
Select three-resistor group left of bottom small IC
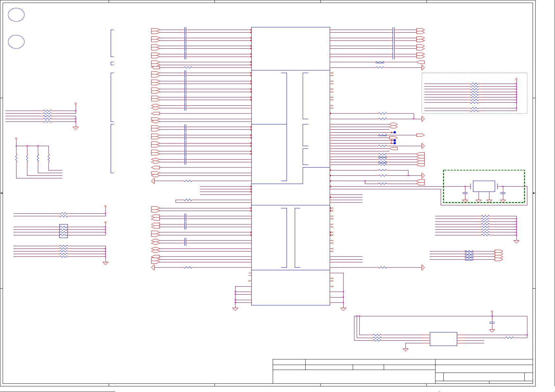tap(377, 338)
